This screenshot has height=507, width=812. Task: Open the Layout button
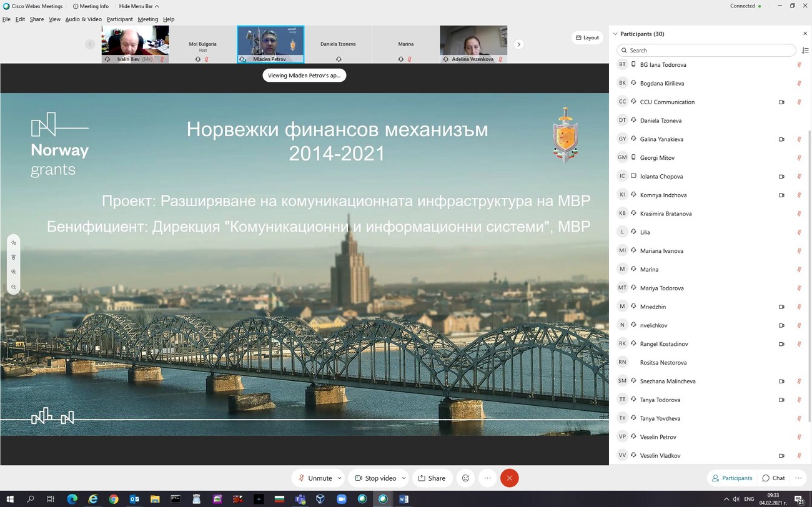(x=587, y=37)
